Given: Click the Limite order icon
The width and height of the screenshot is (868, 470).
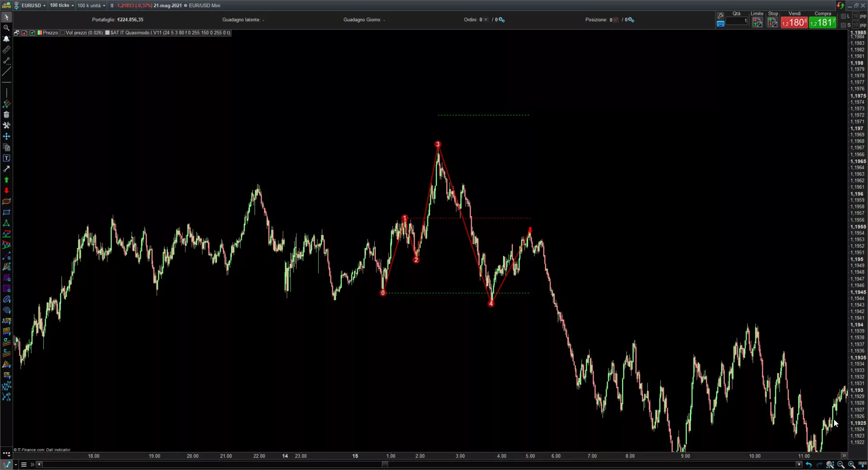Looking at the screenshot, I should [x=757, y=23].
